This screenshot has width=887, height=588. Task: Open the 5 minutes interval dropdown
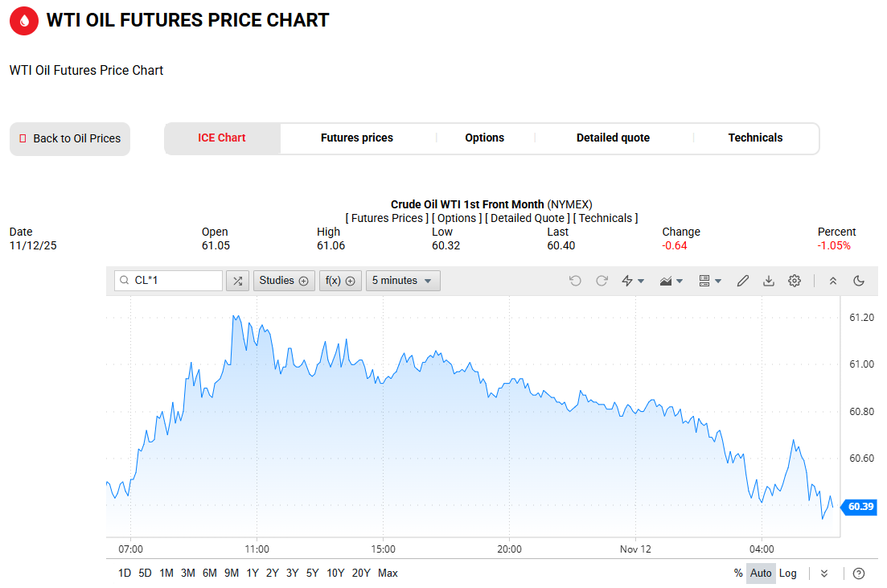[403, 281]
